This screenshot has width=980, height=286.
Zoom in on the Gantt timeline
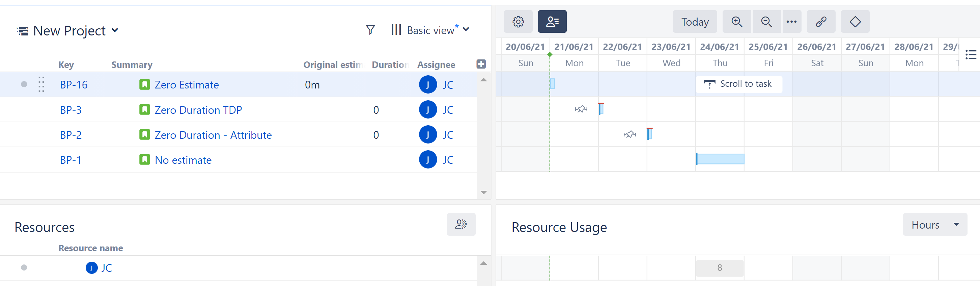click(736, 22)
